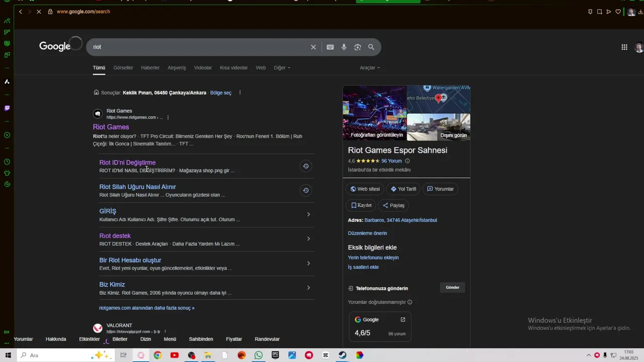This screenshot has height=362, width=644.
Task: Open the Google apps grid icon
Action: [624, 47]
